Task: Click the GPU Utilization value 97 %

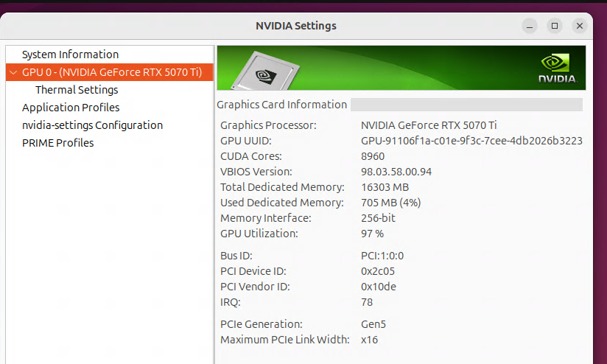Action: tap(373, 234)
